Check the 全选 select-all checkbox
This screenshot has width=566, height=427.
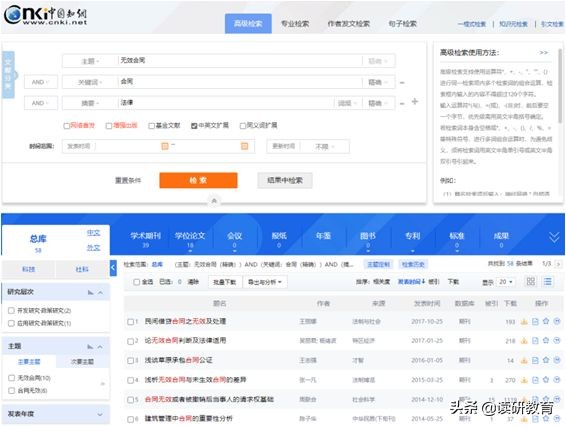tap(136, 282)
